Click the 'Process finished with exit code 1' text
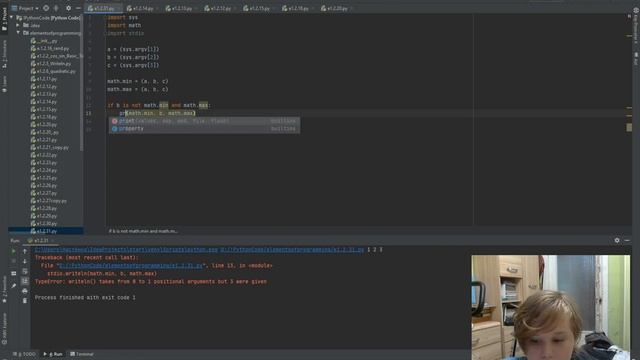Screen dimensions: 640x360 tap(85, 298)
